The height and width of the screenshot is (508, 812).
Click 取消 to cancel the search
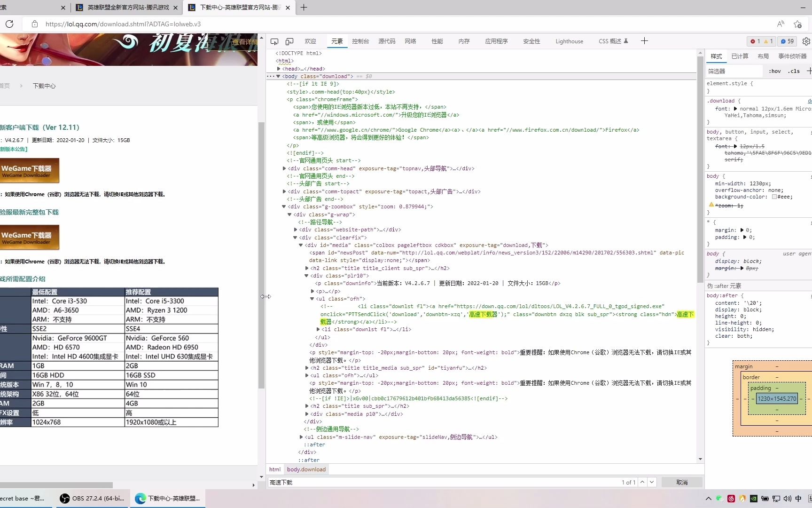682,482
